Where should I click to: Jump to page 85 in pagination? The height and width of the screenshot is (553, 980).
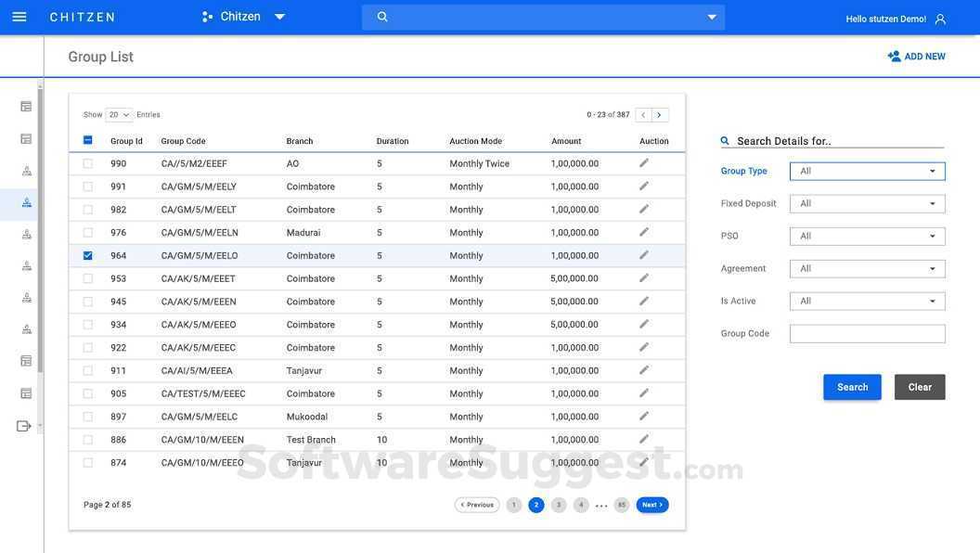click(x=622, y=506)
